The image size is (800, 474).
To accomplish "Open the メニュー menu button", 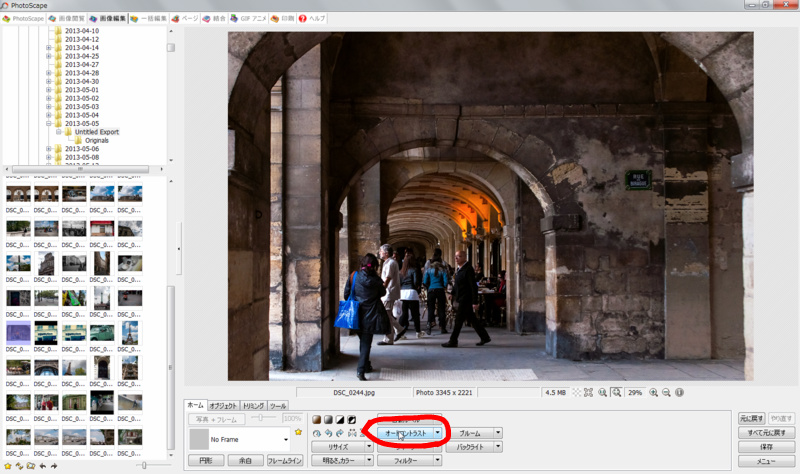I will [x=766, y=461].
